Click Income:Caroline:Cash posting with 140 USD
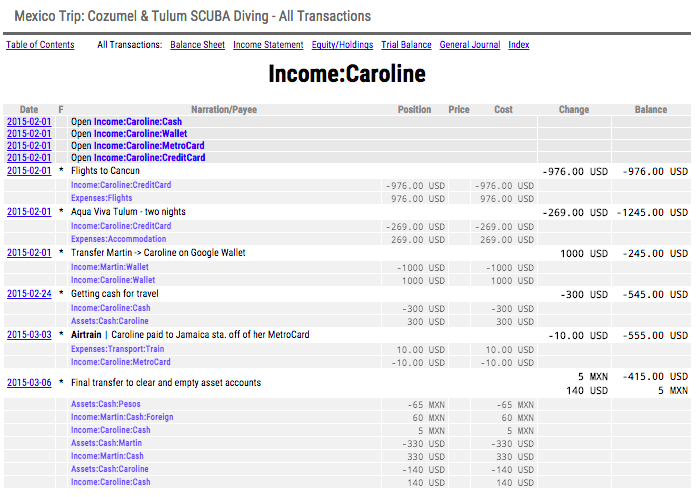 pyautogui.click(x=111, y=482)
